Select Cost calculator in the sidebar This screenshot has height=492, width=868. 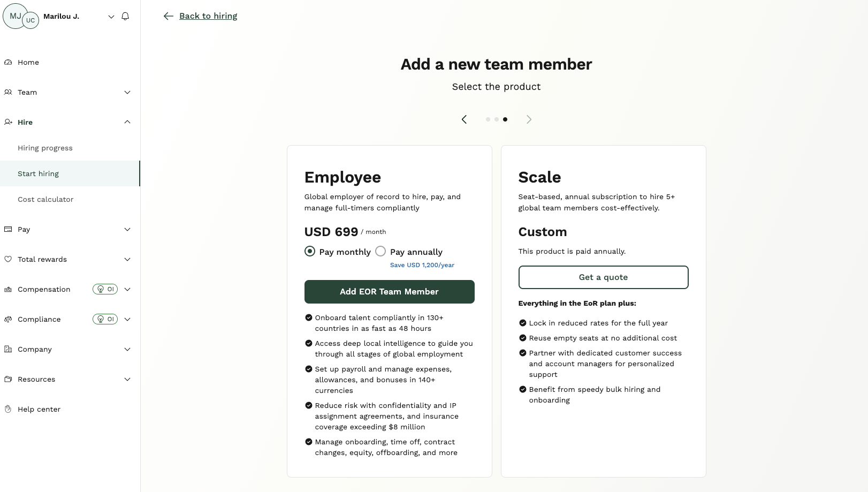tap(45, 199)
